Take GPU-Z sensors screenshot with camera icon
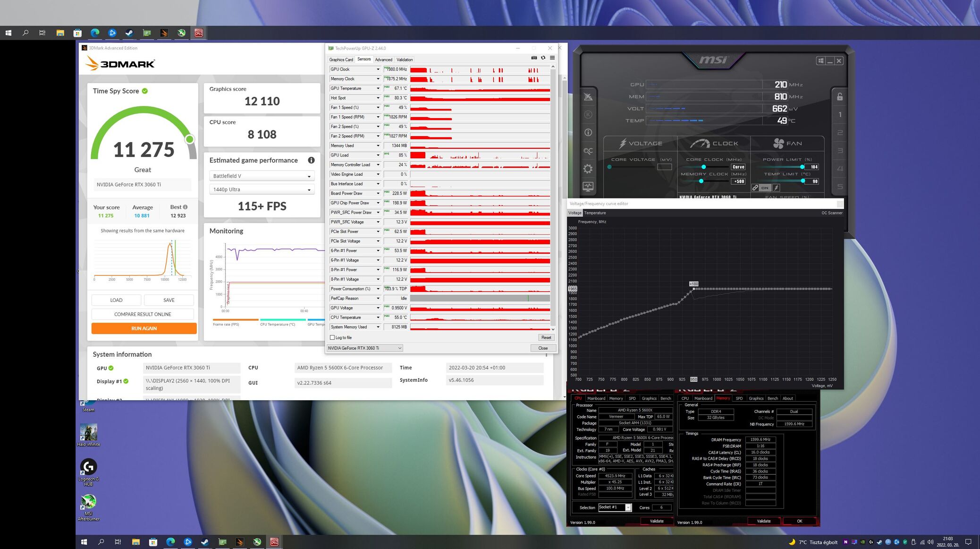 tap(534, 58)
